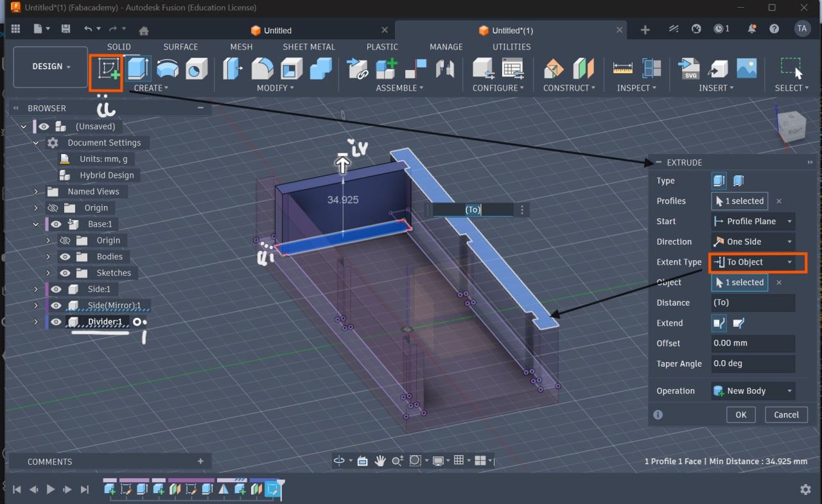The width and height of the screenshot is (822, 504).
Task: Show the hidden Origin folder under (Unsaved)
Action: (x=53, y=207)
